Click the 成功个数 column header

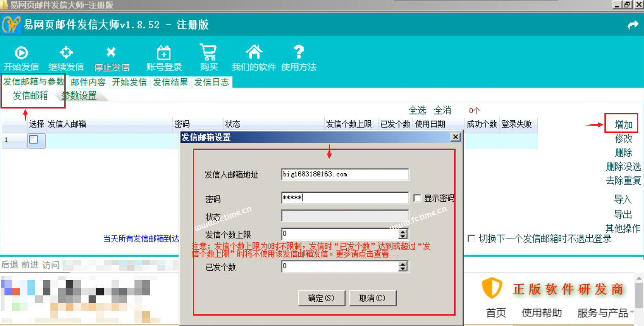(x=482, y=124)
